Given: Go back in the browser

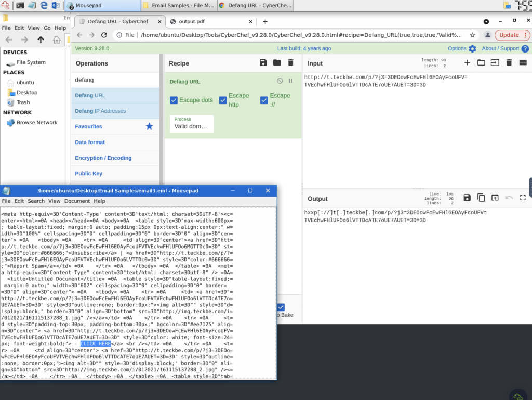Looking at the screenshot, I should coord(79,35).
